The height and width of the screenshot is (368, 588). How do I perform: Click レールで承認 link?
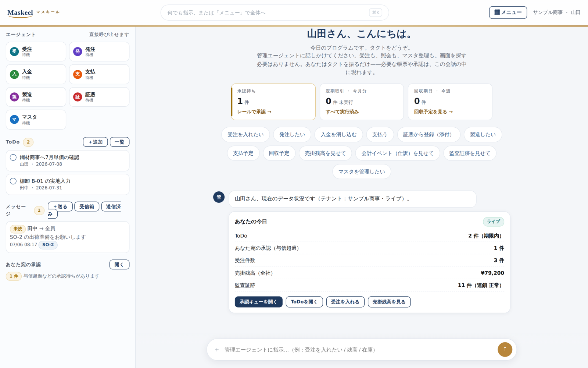click(254, 112)
